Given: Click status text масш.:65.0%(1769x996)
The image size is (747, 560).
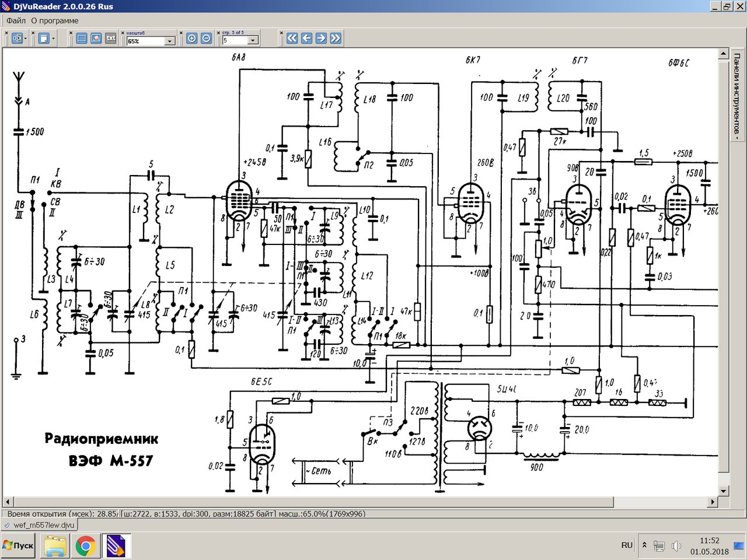Looking at the screenshot, I should [322, 514].
